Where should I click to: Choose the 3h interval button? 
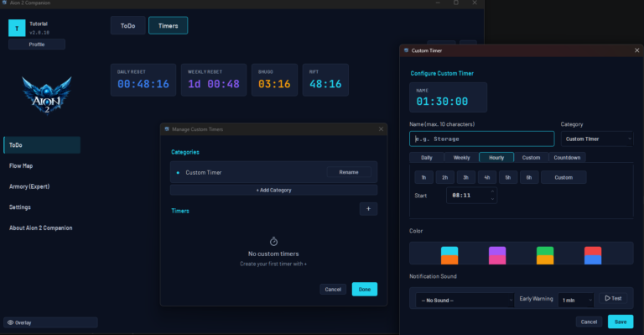[465, 177]
